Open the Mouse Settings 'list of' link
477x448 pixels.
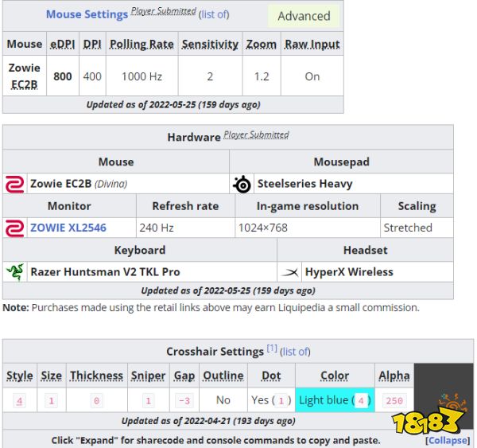214,14
